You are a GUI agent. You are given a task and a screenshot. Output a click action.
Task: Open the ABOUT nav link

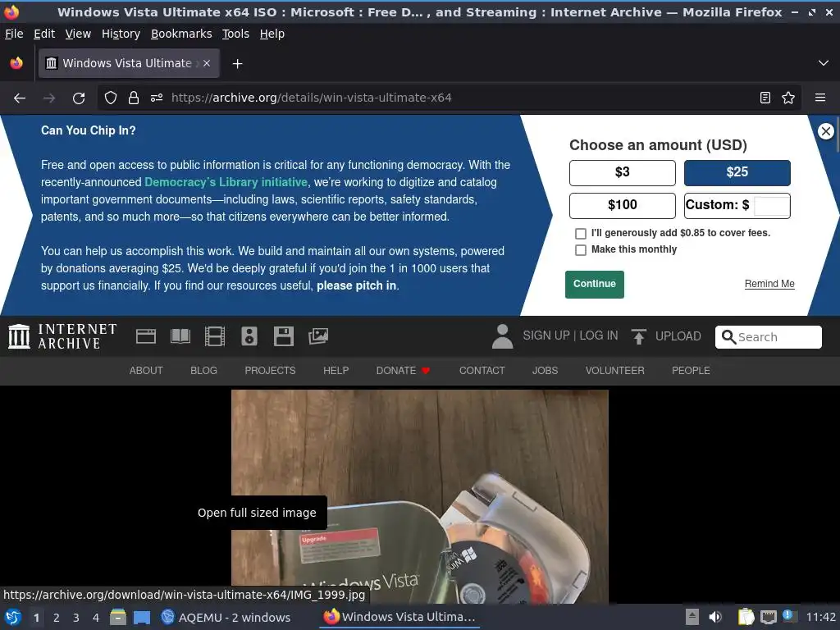146,371
